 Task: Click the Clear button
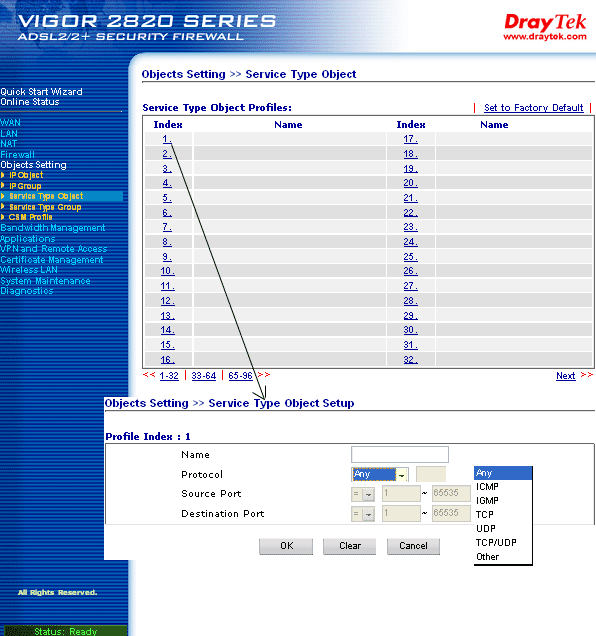tap(350, 546)
